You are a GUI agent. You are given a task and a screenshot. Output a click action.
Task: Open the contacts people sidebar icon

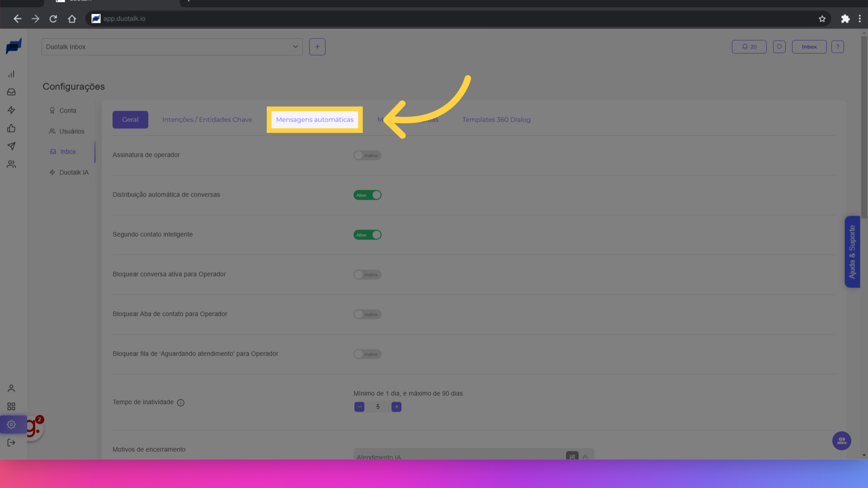(x=11, y=164)
